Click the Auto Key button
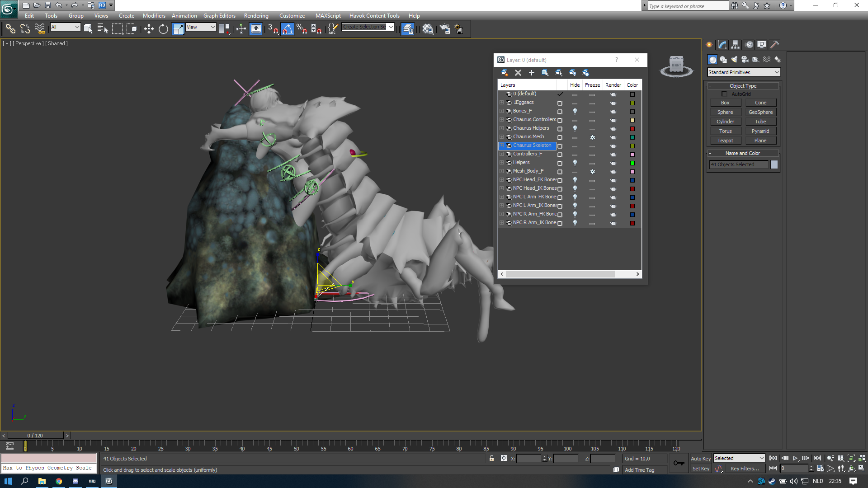The height and width of the screenshot is (488, 868). pyautogui.click(x=701, y=459)
